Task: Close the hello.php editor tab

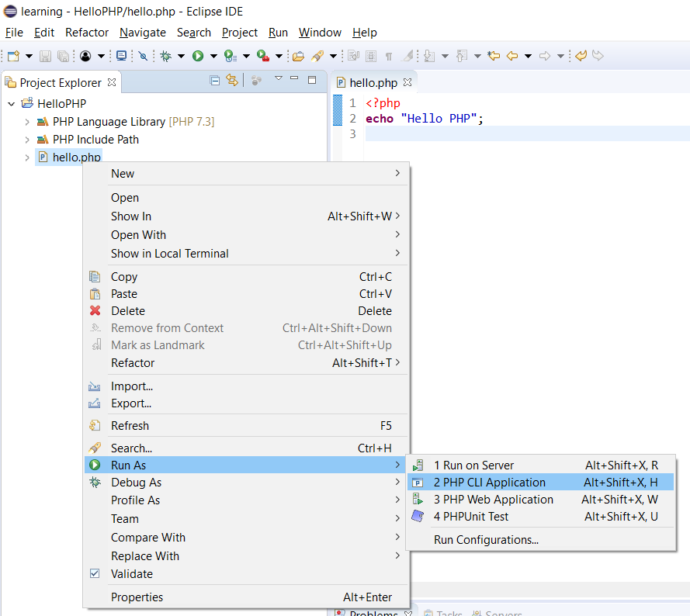Action: (407, 82)
